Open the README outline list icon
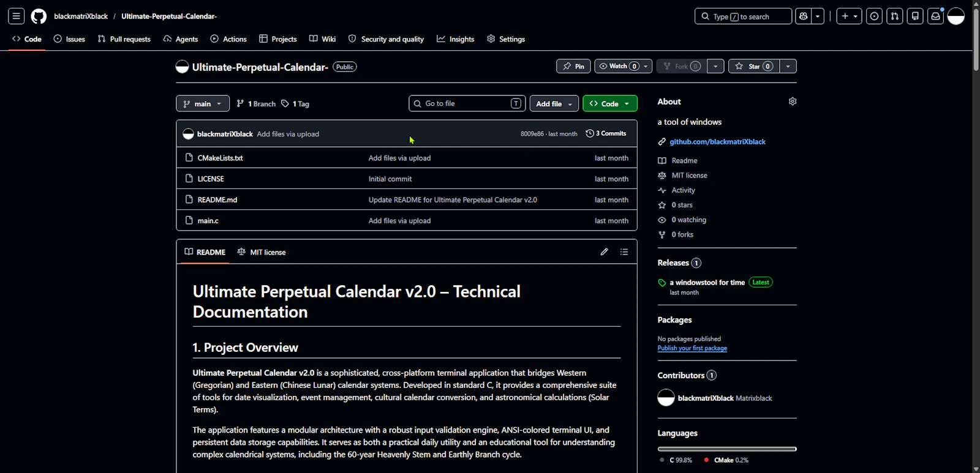 [x=624, y=251]
